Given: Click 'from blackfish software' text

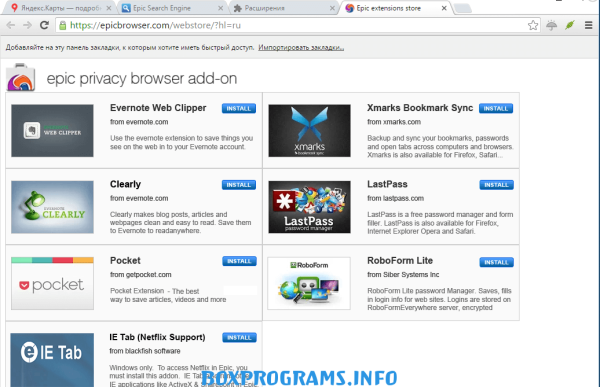Looking at the screenshot, I should click(145, 351).
